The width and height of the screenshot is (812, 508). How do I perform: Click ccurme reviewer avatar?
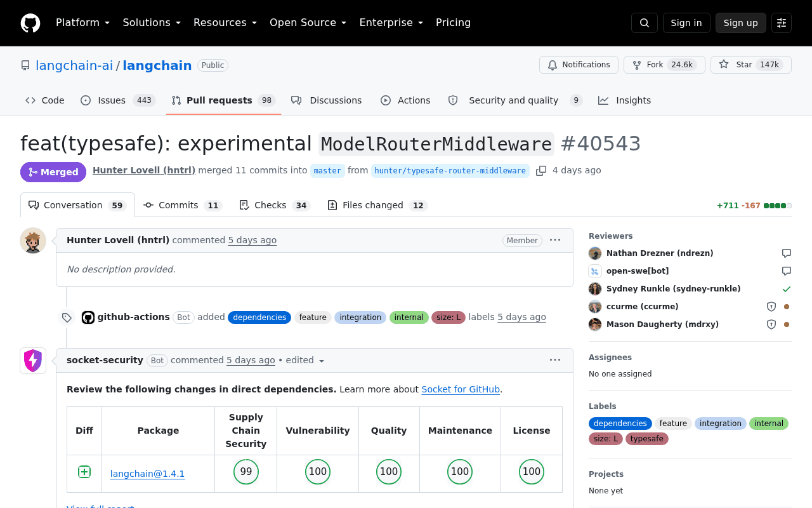tap(595, 307)
